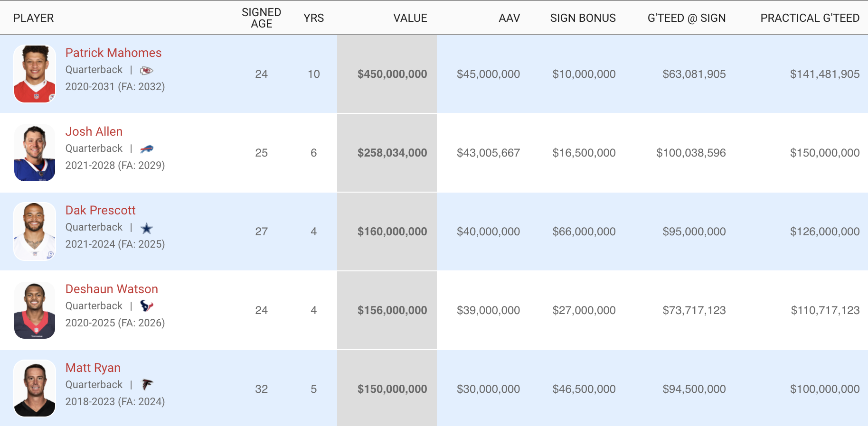The image size is (868, 426).
Task: Open Josh Allen player page link
Action: pyautogui.click(x=94, y=131)
